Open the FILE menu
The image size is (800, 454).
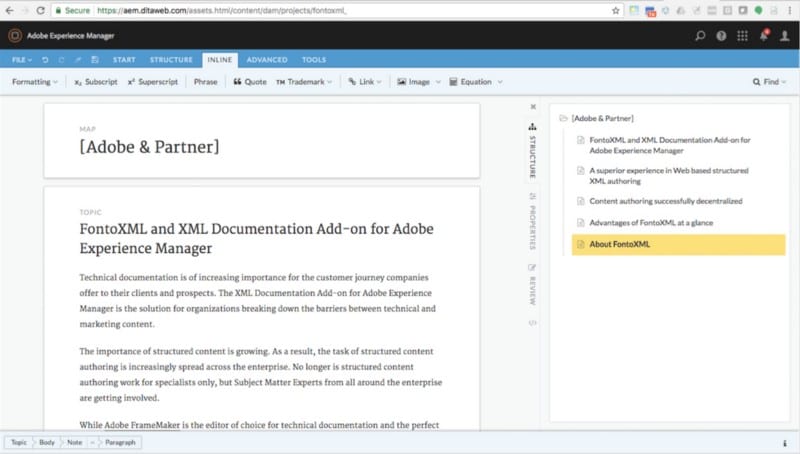(22, 60)
